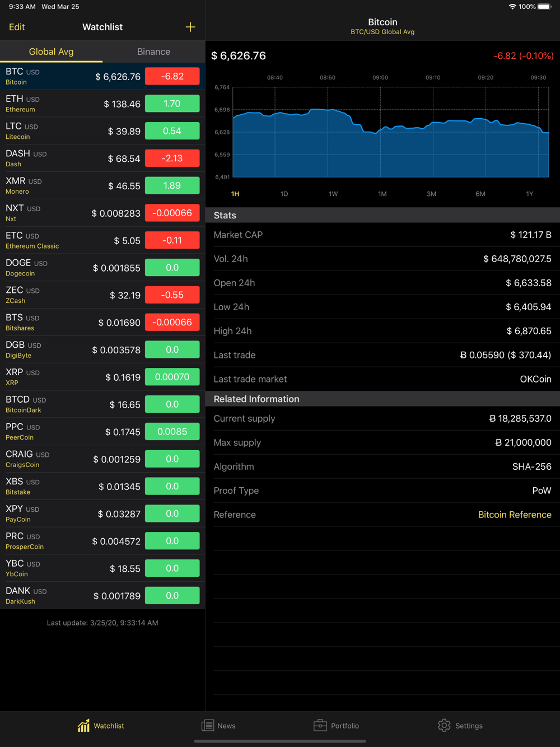The height and width of the screenshot is (747, 560).
Task: Select the 1H chart range
Action: point(235,194)
